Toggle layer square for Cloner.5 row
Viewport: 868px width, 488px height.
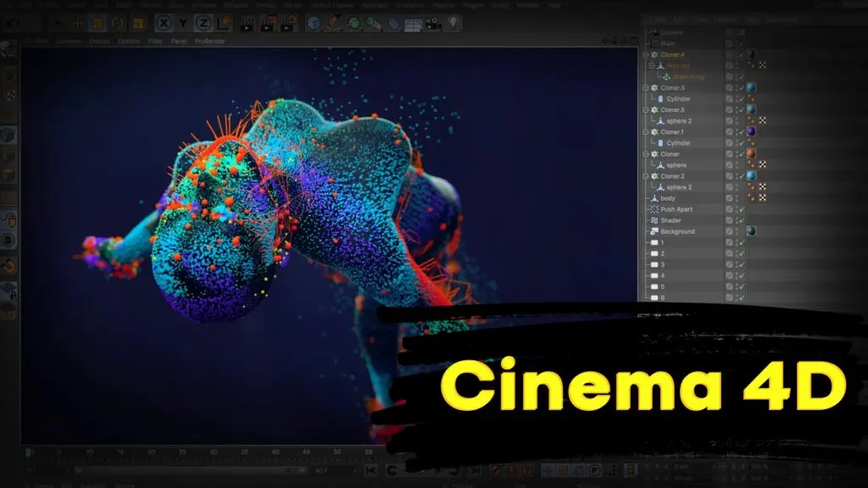click(x=729, y=109)
